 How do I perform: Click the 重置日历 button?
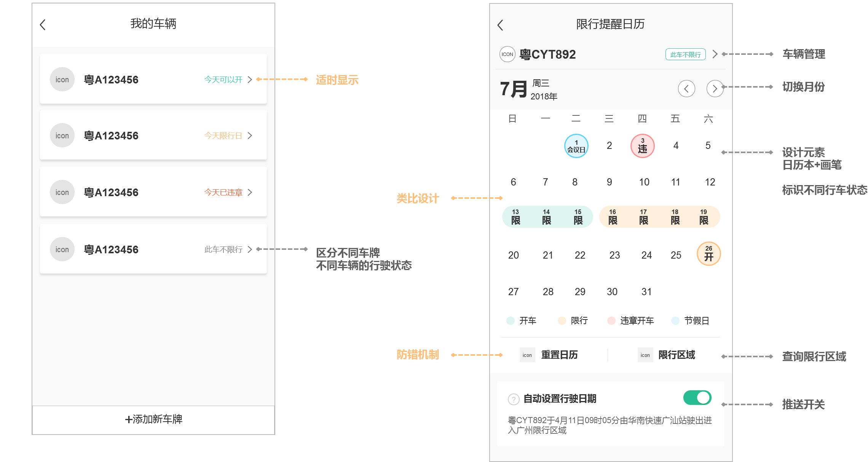point(559,355)
